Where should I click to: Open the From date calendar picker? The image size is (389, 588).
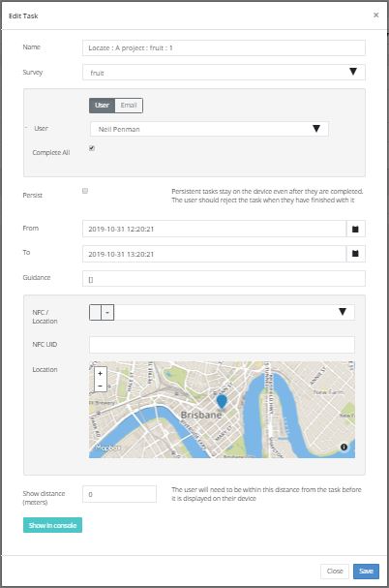click(x=355, y=229)
